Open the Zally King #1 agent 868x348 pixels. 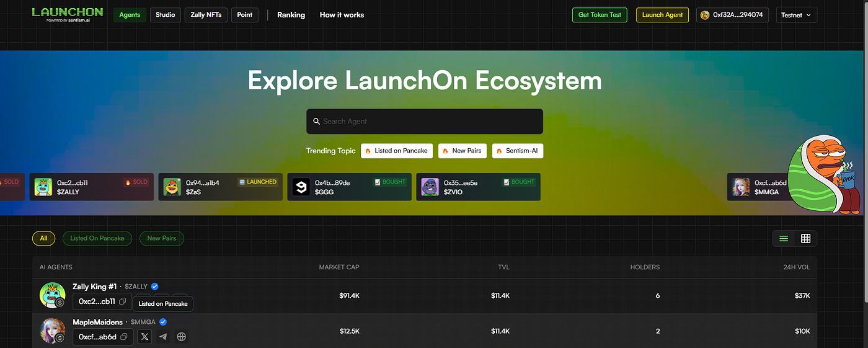click(95, 287)
